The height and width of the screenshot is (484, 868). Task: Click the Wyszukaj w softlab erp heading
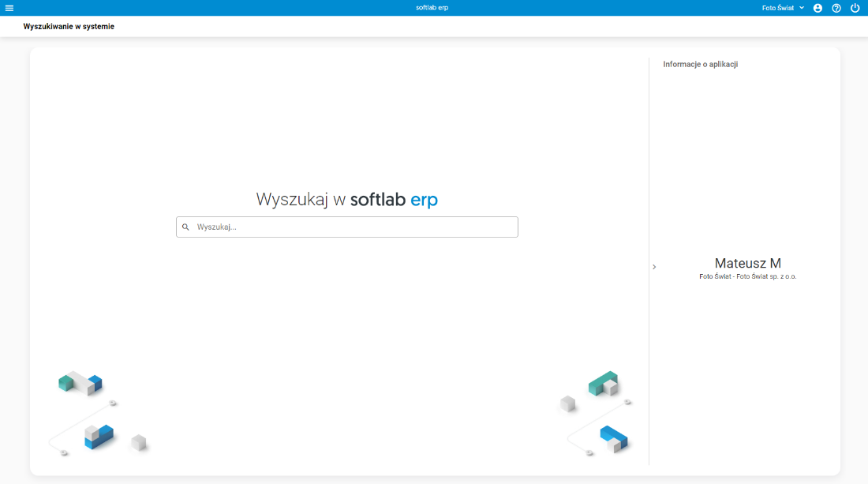click(x=347, y=199)
